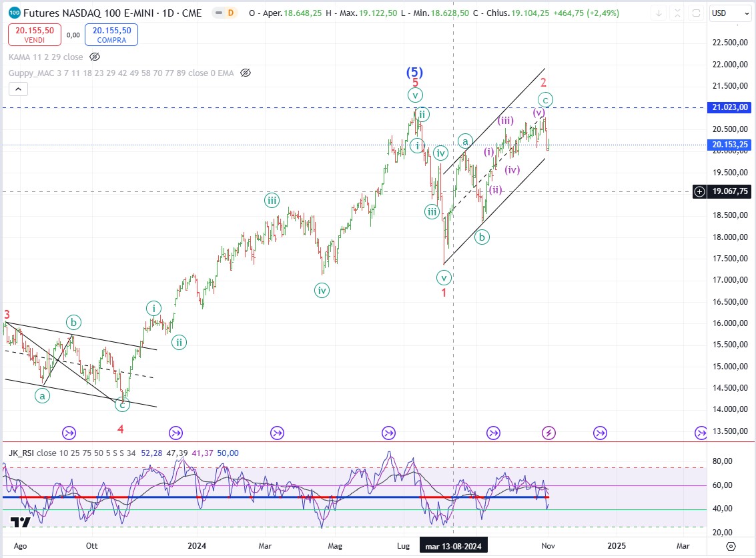The image size is (756, 558).
Task: Select the circled b label under the rising channel
Action: 482,237
